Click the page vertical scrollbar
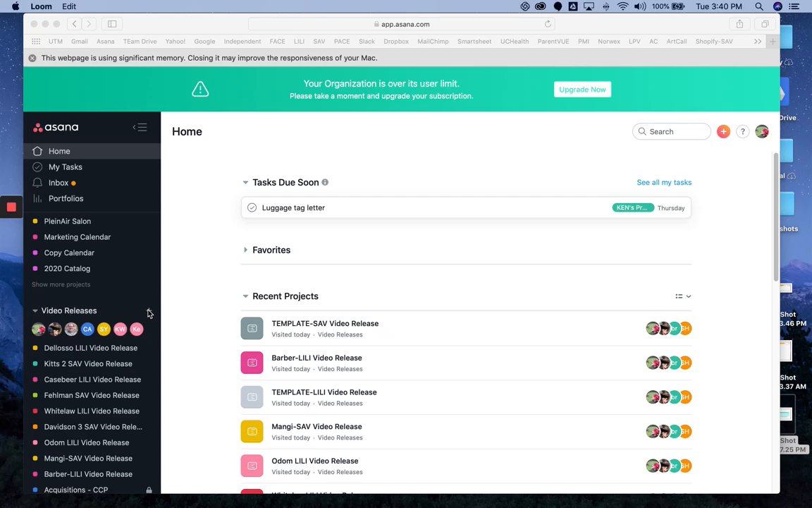Viewport: 812px width, 508px height. (776, 217)
